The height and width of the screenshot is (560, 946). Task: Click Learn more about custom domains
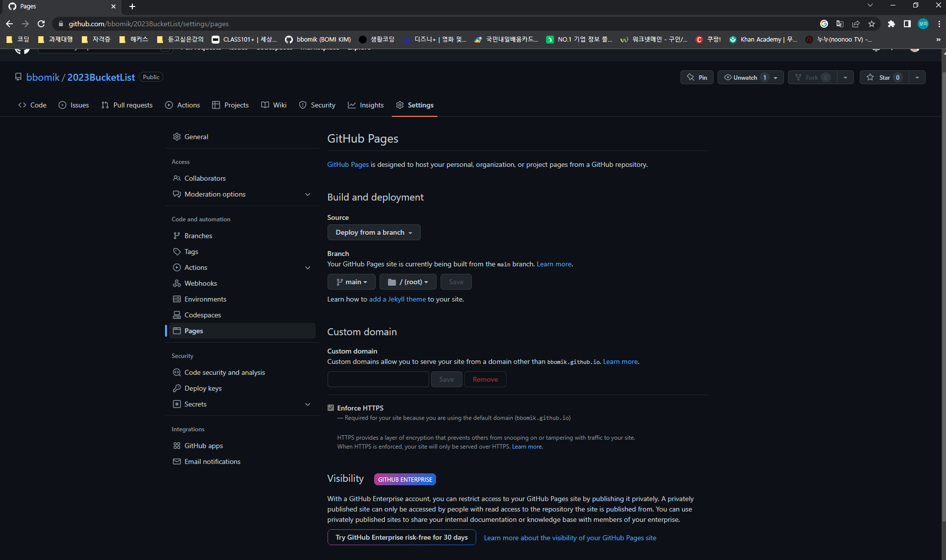pyautogui.click(x=620, y=361)
